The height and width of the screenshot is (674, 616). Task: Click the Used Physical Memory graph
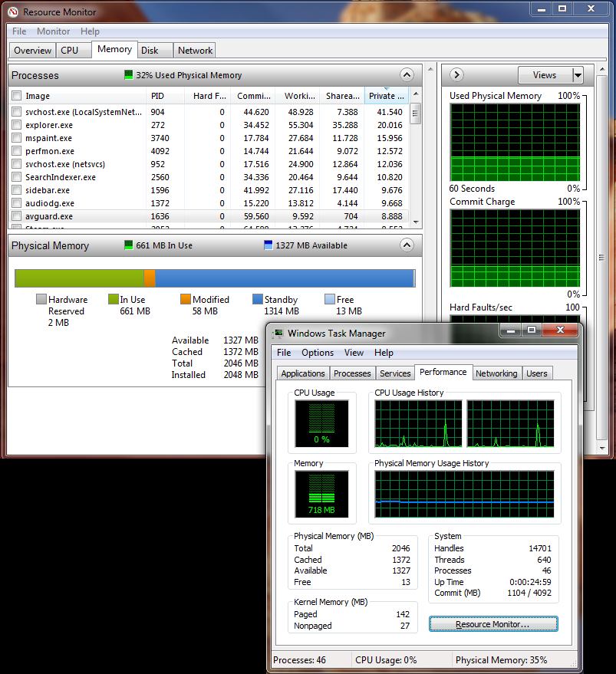[x=515, y=143]
